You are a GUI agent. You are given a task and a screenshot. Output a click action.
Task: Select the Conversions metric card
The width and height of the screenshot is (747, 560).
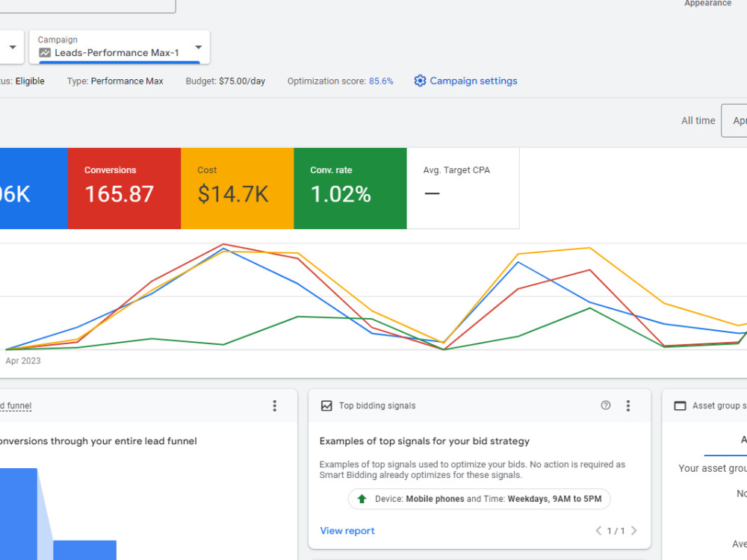[x=124, y=189]
